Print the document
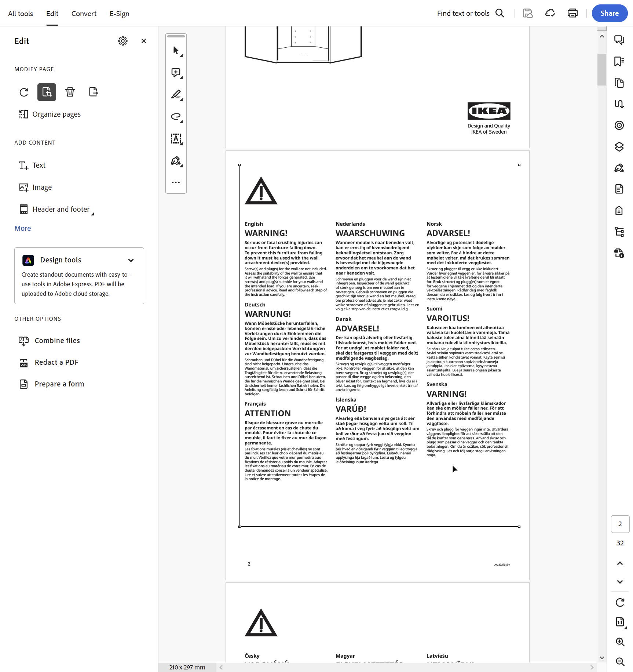Image resolution: width=633 pixels, height=672 pixels. pos(572,13)
